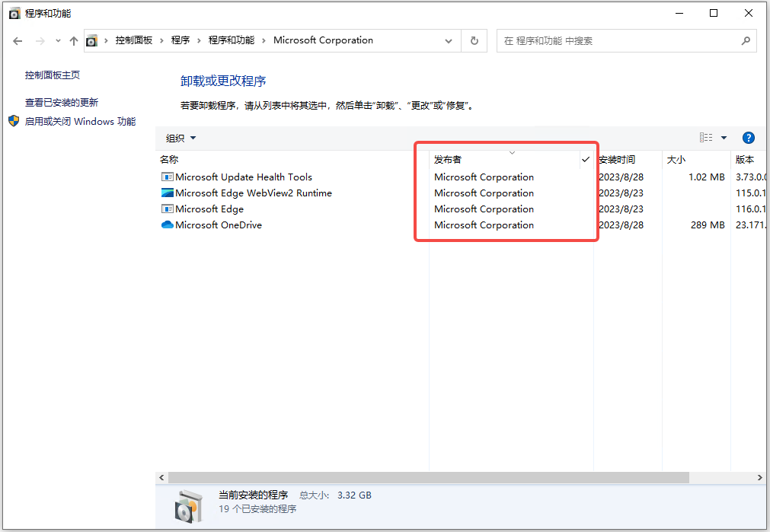Click the horizontal scrollbar thumb
Screen dimensions: 770x532
[x=428, y=477]
